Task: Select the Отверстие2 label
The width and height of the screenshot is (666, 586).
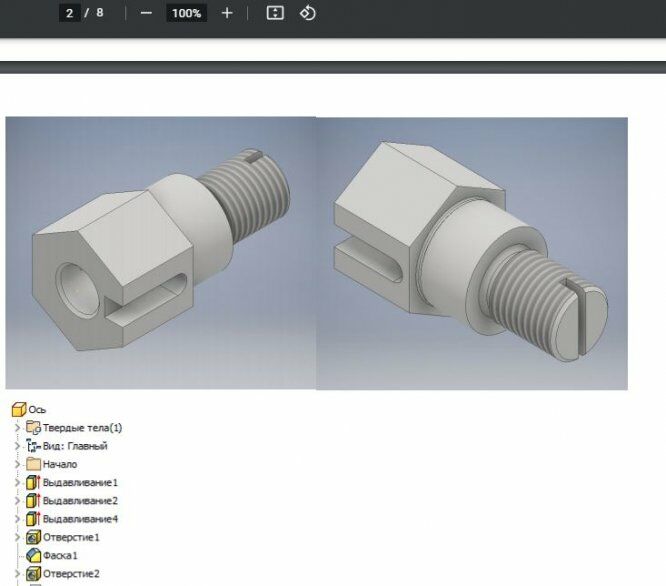Action: point(71,574)
